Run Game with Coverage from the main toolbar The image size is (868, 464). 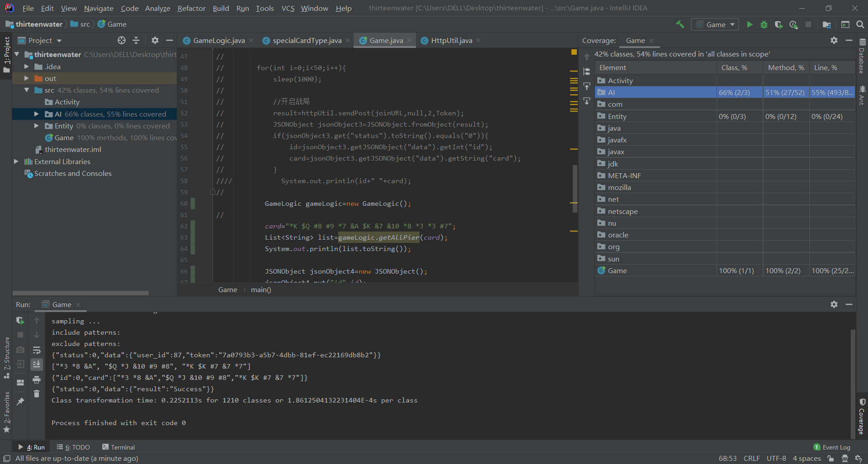coord(778,24)
